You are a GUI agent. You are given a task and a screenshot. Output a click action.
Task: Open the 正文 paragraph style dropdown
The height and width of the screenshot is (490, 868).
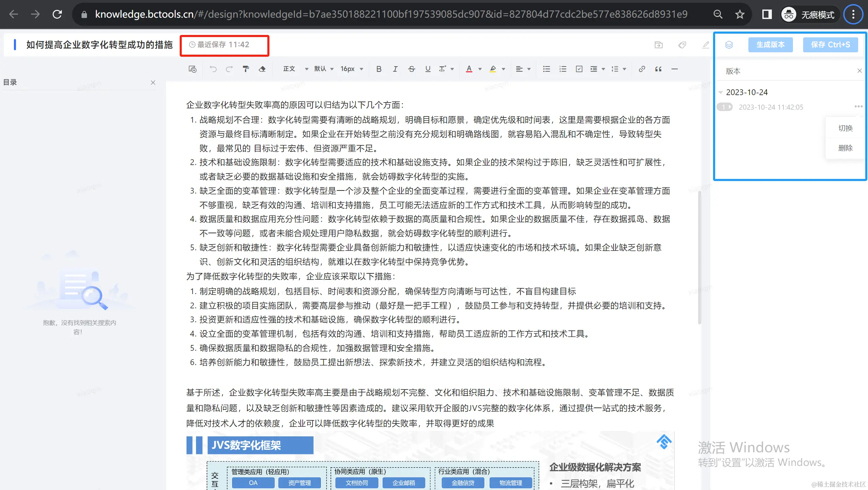295,69
